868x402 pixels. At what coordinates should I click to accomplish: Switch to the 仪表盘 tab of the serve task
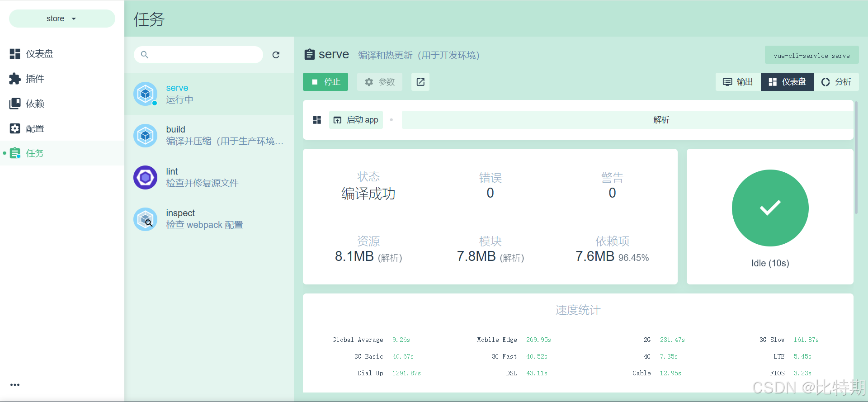[787, 82]
